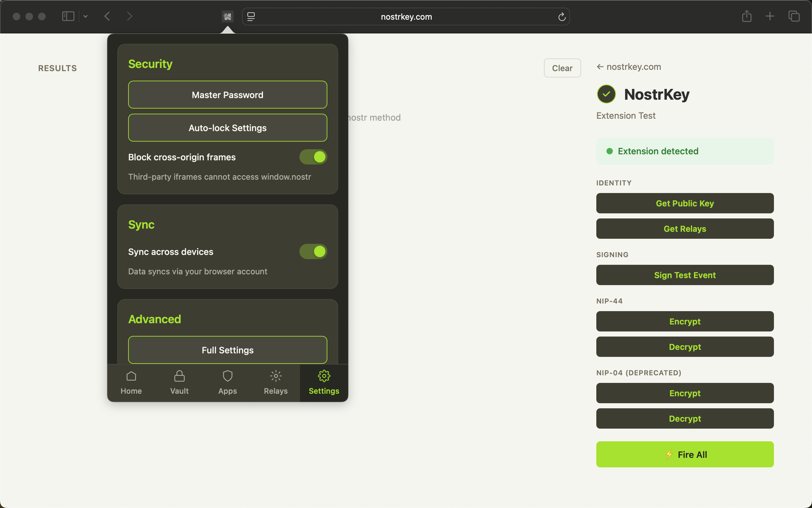The width and height of the screenshot is (812, 508).
Task: Clear the results list
Action: pyautogui.click(x=562, y=68)
